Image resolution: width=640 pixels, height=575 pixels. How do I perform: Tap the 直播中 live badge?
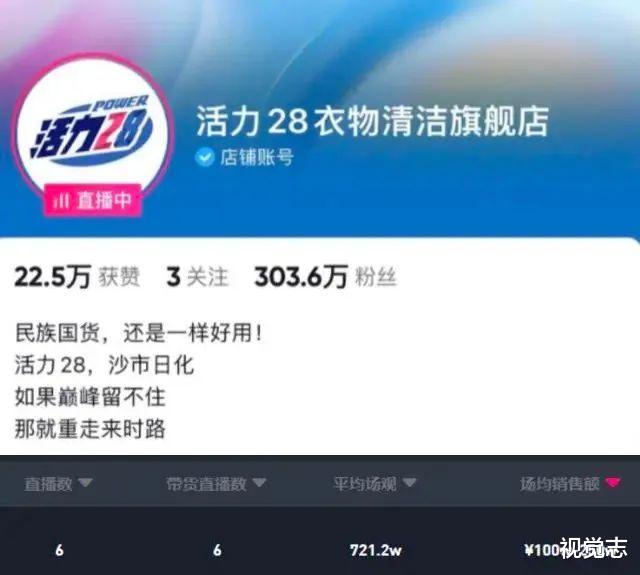[93, 200]
